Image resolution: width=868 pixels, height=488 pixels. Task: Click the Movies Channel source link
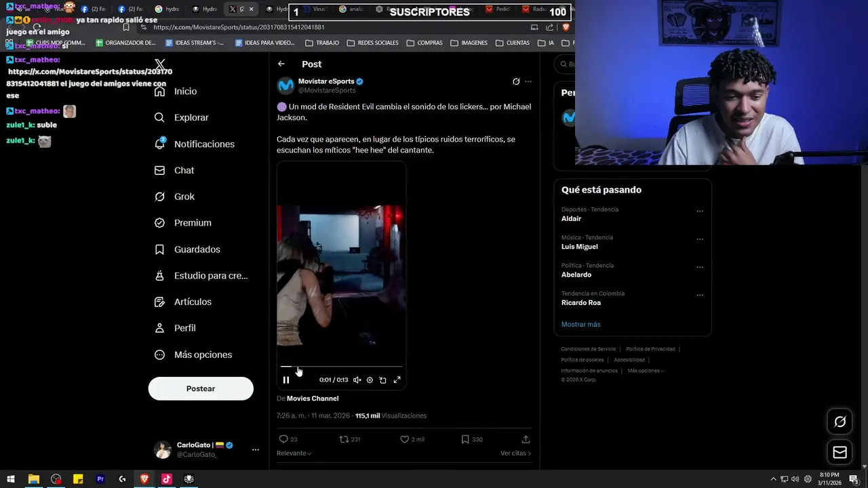pos(313,399)
